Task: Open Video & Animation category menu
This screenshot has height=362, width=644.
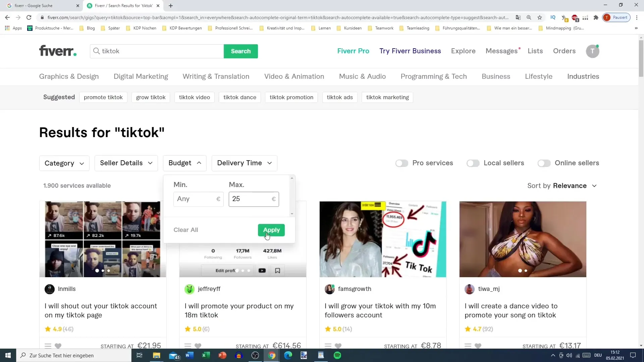Action: (294, 76)
